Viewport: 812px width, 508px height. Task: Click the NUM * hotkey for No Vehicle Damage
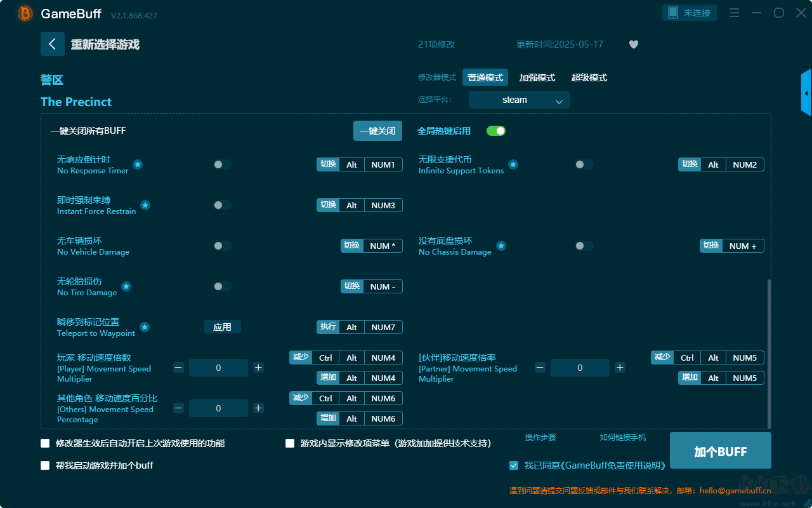[383, 246]
